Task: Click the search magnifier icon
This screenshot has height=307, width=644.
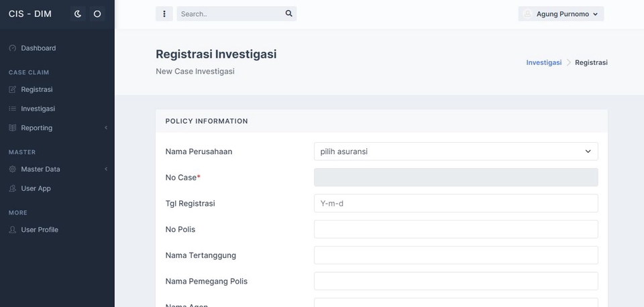Action: 288,13
